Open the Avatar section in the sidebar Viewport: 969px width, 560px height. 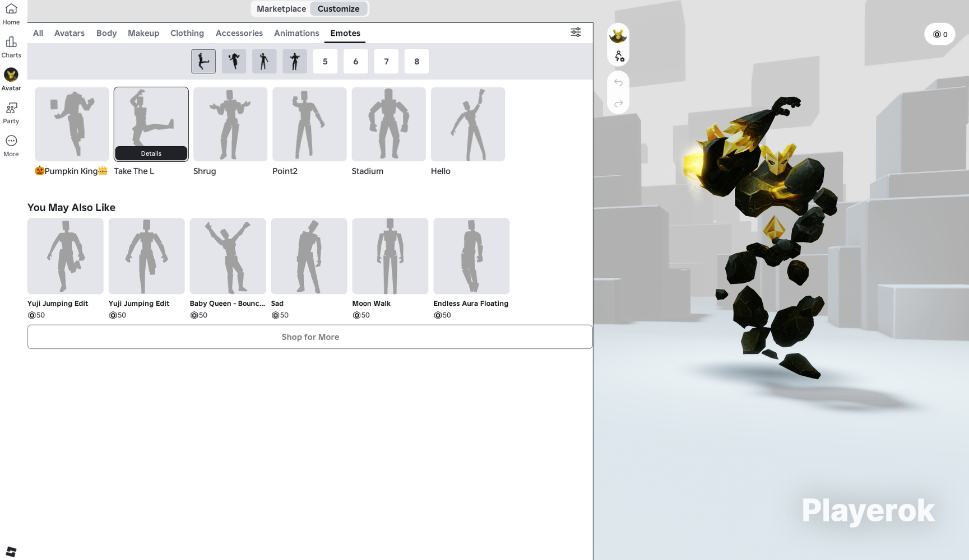(x=11, y=80)
